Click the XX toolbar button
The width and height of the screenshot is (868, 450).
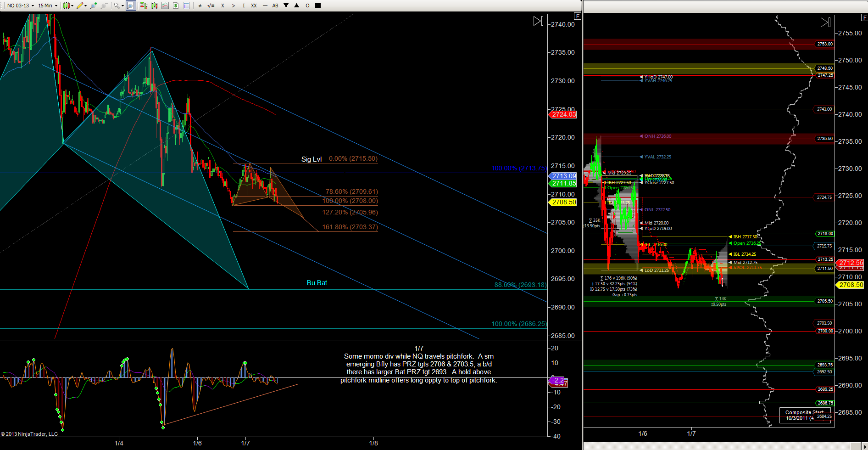pyautogui.click(x=254, y=6)
